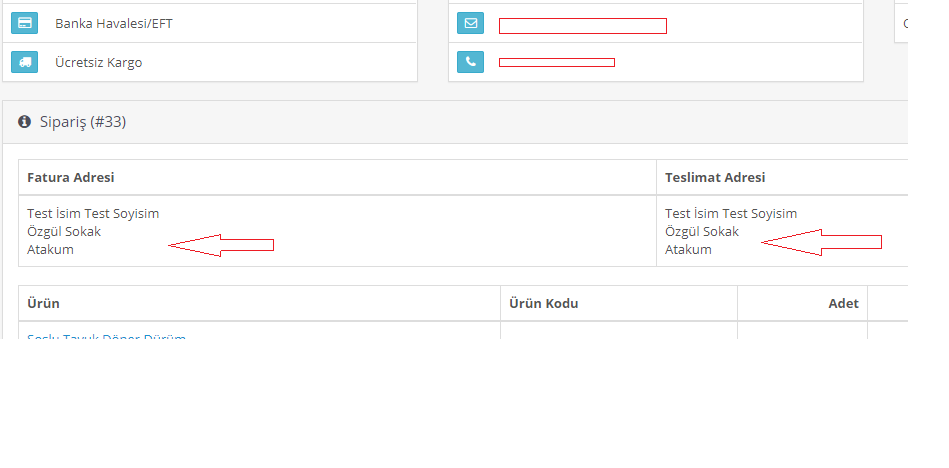Select the Banka Havalesi/EFT text
The height and width of the screenshot is (468, 949).
coord(114,24)
